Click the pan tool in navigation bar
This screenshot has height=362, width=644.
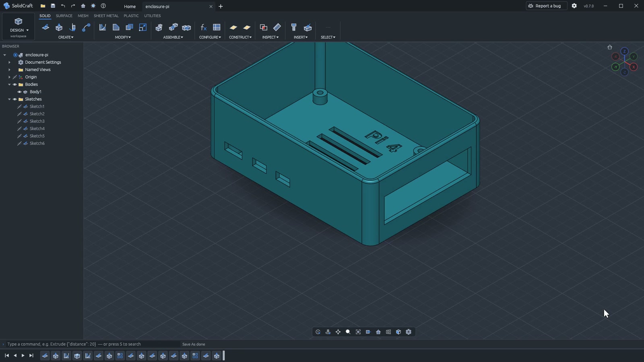tap(338, 332)
